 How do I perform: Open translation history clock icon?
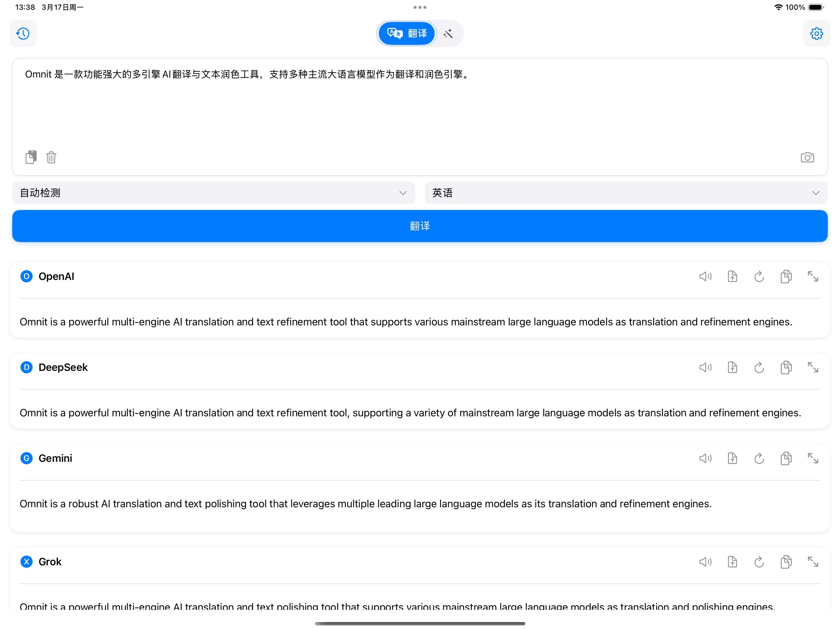[x=23, y=33]
